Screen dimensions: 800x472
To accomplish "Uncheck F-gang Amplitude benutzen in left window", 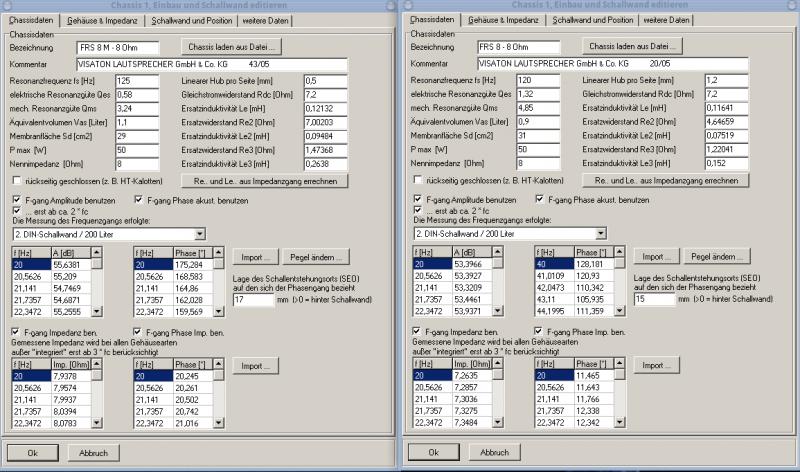I will click(17, 200).
